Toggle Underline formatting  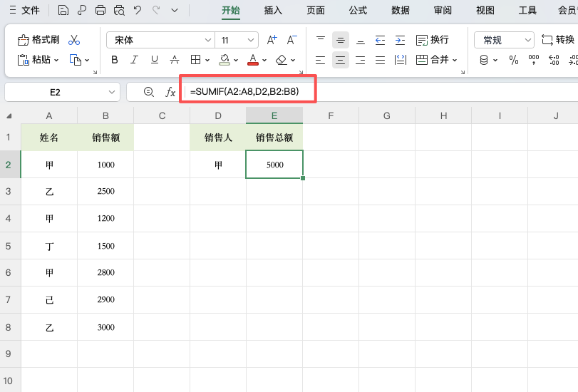coord(153,60)
